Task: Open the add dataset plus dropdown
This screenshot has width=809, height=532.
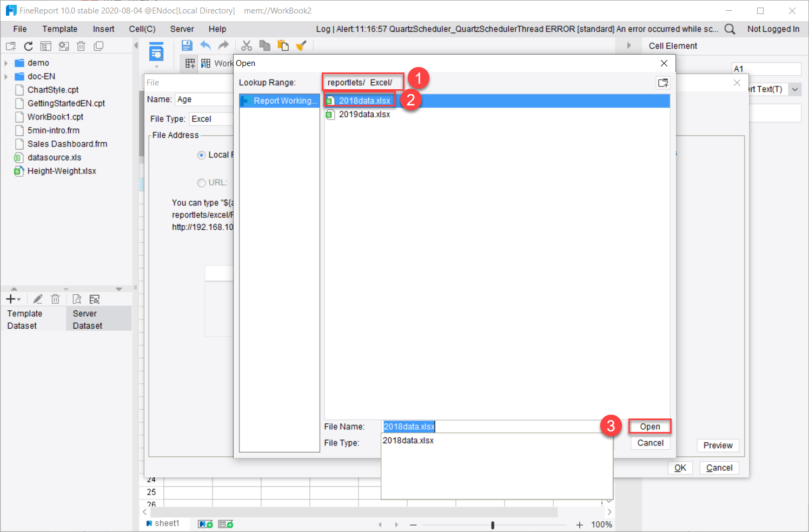Action: (x=13, y=299)
